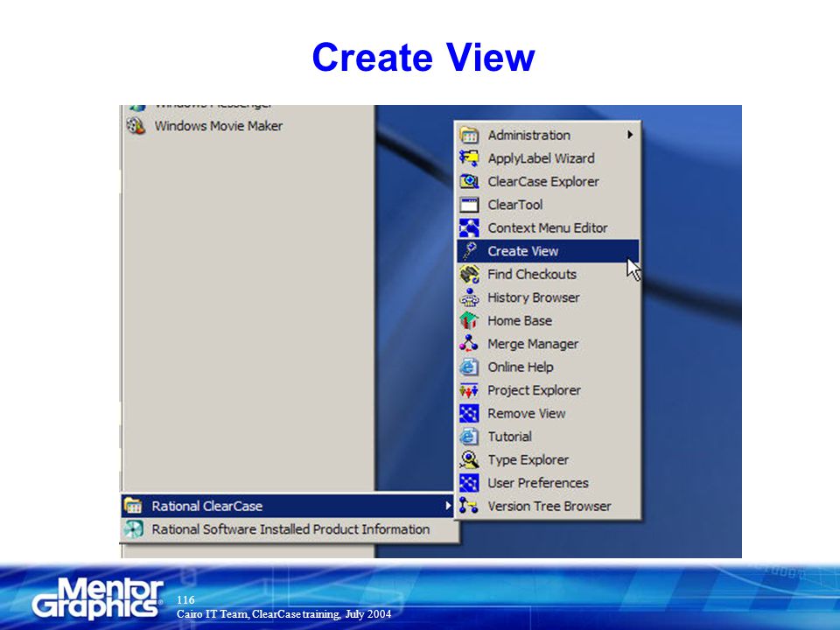Open the Administration folder icon
This screenshot has height=630, width=840.
click(x=469, y=135)
